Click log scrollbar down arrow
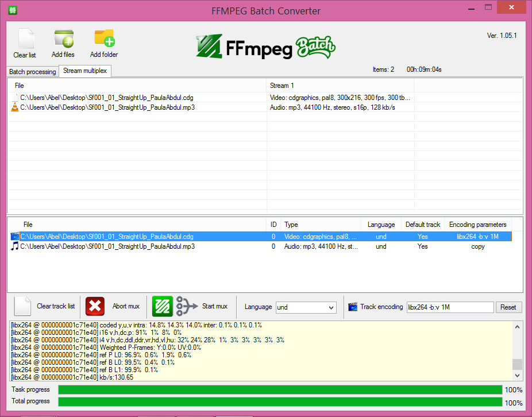The width and height of the screenshot is (532, 417). [x=517, y=376]
